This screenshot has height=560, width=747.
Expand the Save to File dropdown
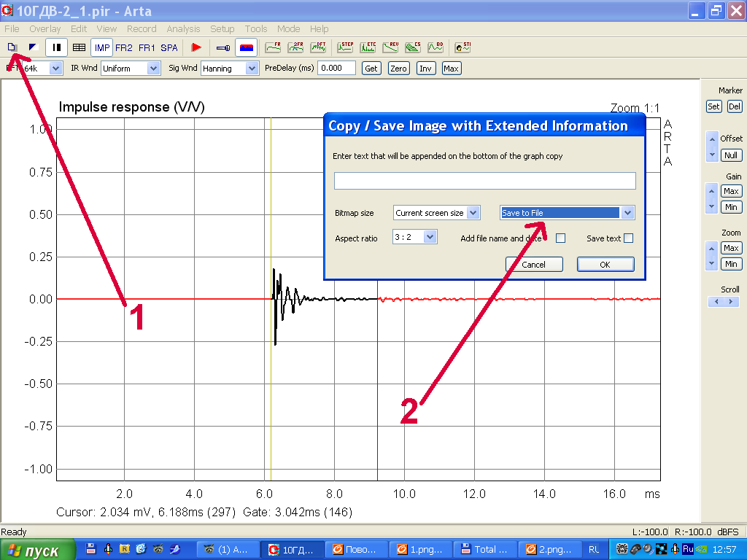[627, 213]
